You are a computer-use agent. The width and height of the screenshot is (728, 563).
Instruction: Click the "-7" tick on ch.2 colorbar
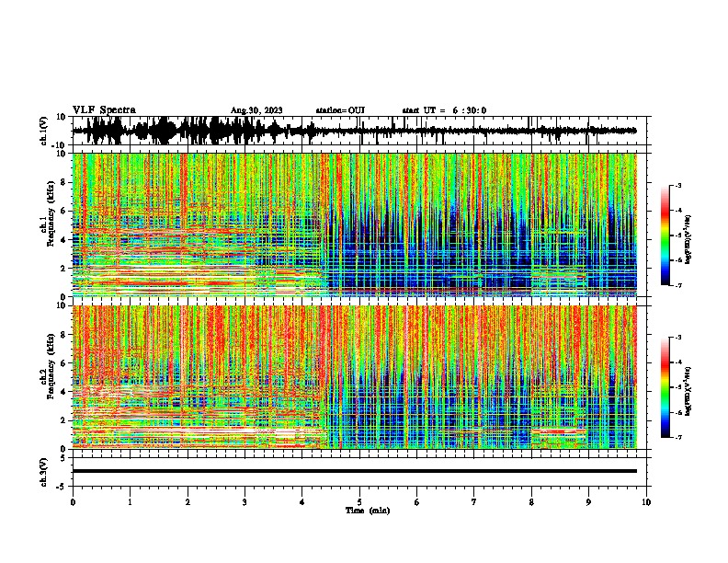tap(677, 437)
